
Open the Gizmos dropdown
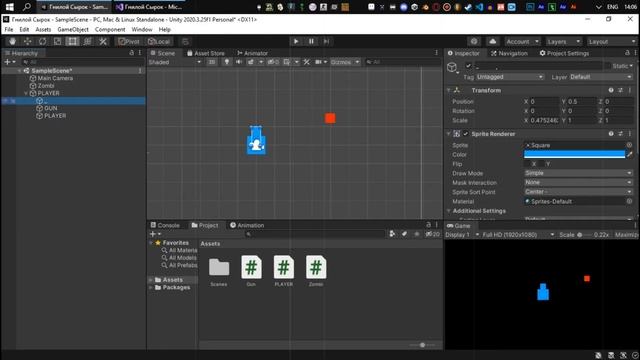pyautogui.click(x=345, y=62)
